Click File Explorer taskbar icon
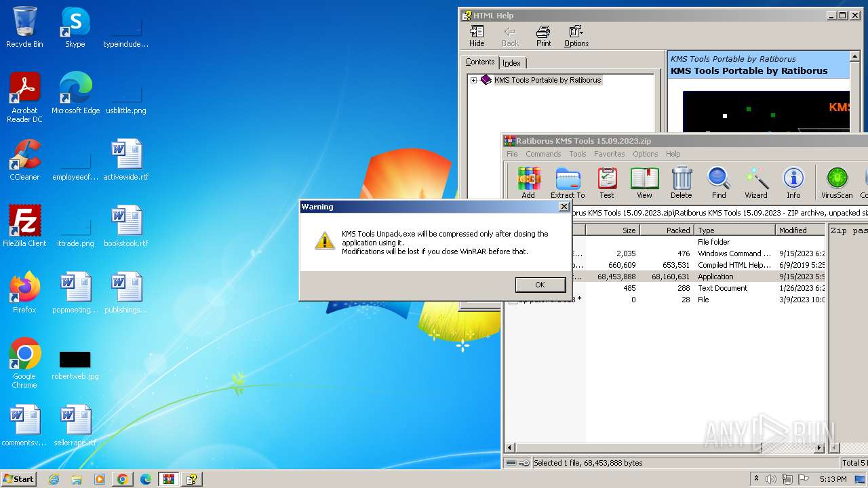Image resolution: width=868 pixels, height=488 pixels. tap(77, 479)
